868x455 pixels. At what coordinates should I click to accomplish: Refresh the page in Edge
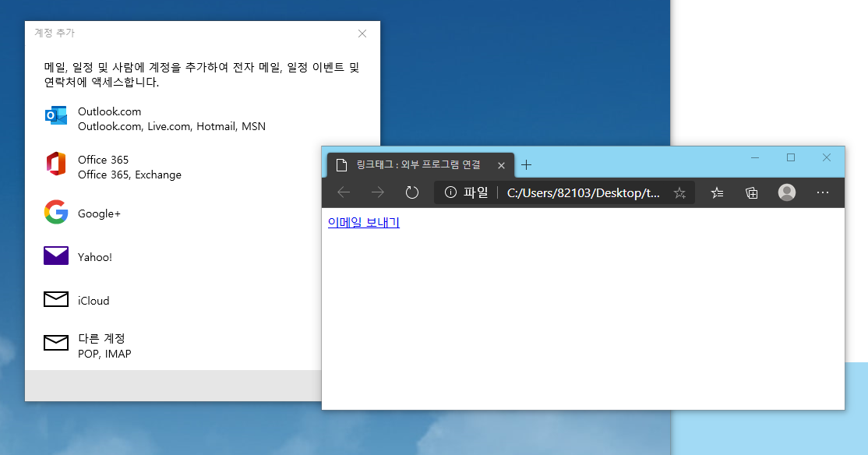(x=412, y=192)
